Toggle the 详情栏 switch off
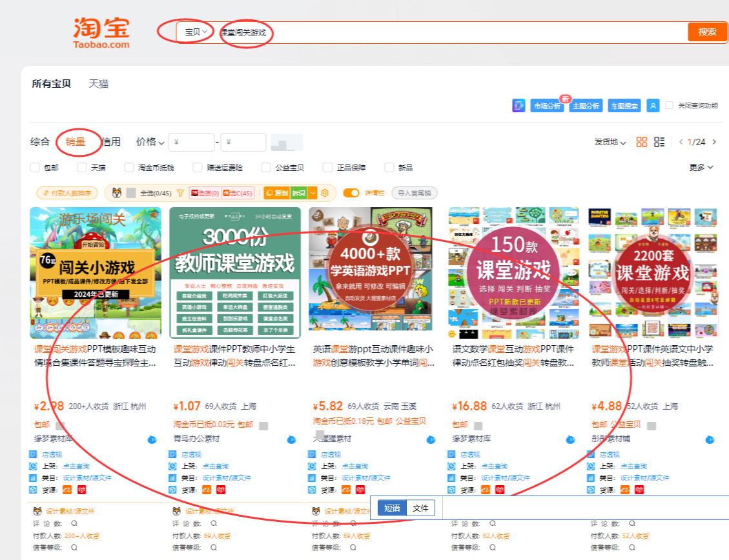 click(x=351, y=193)
